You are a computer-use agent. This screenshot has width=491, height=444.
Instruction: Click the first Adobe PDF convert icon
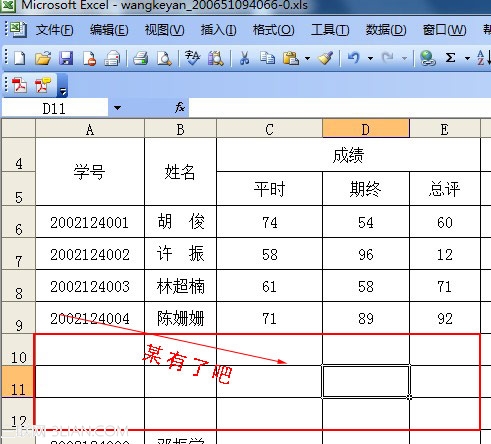point(19,85)
